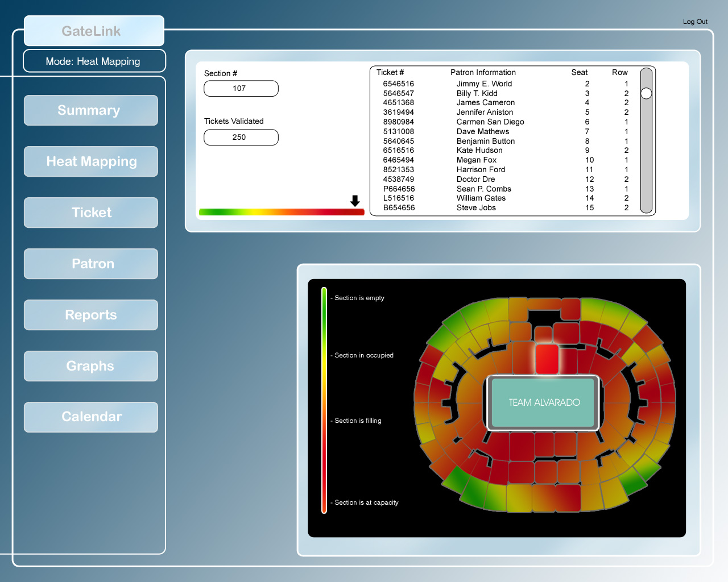Open the Summary view
The width and height of the screenshot is (728, 582).
91,110
